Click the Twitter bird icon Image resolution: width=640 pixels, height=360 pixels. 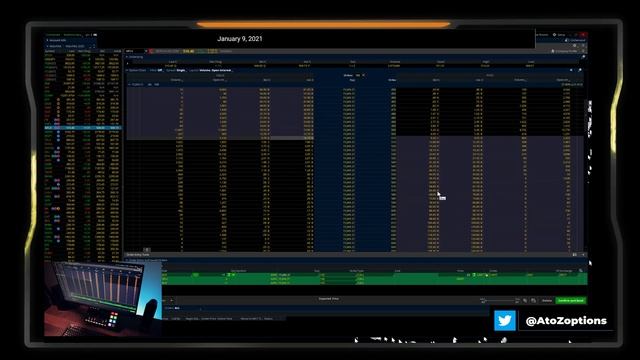[x=504, y=320]
